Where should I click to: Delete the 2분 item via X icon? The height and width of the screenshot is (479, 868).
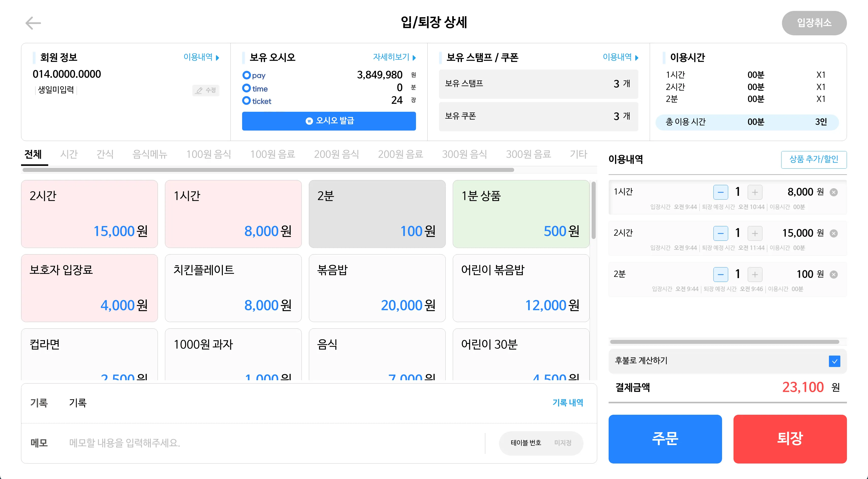point(834,274)
